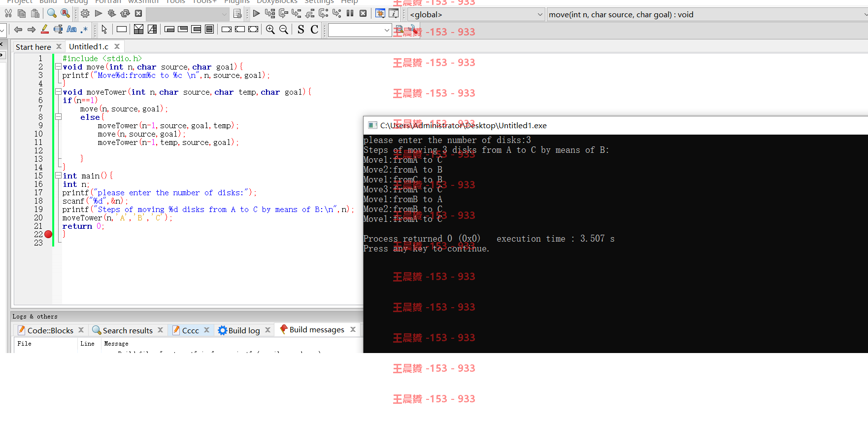
Task: Collapse the move function fold at line 2
Action: 58,67
